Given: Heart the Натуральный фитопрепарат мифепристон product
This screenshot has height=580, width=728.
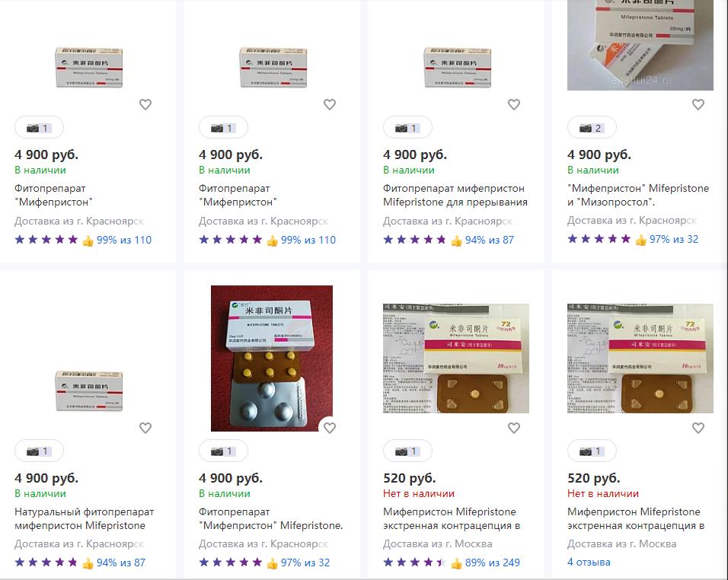Looking at the screenshot, I should 145,428.
